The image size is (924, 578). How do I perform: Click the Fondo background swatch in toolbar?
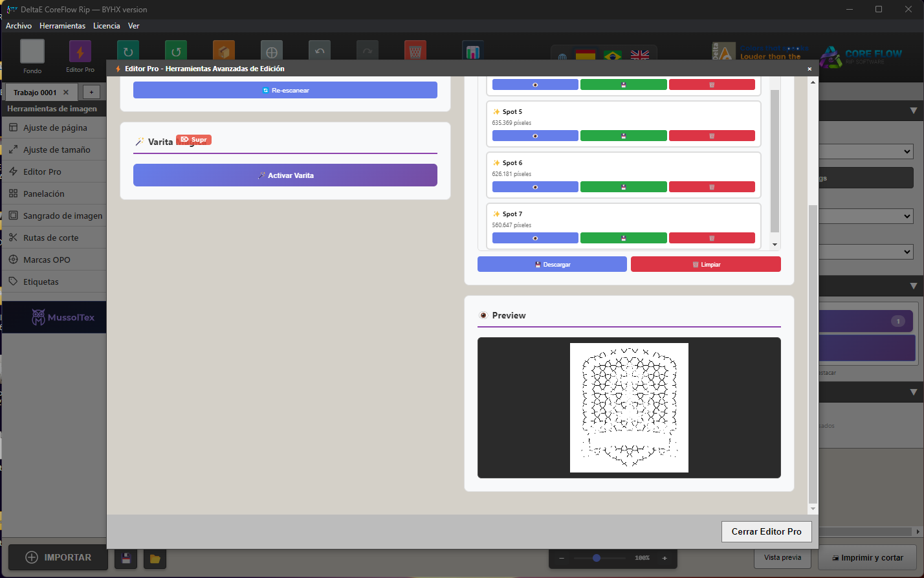(x=32, y=51)
